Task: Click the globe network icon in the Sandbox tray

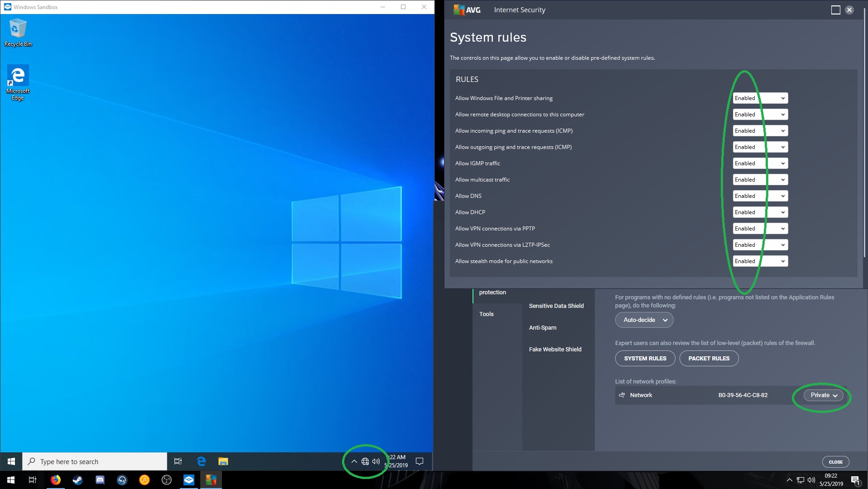Action: pos(365,461)
